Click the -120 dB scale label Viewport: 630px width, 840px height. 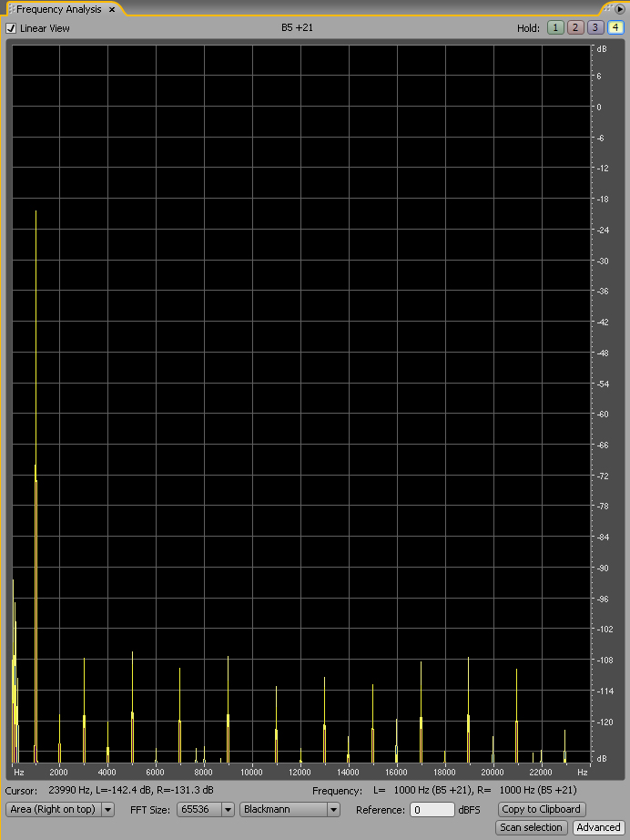605,722
